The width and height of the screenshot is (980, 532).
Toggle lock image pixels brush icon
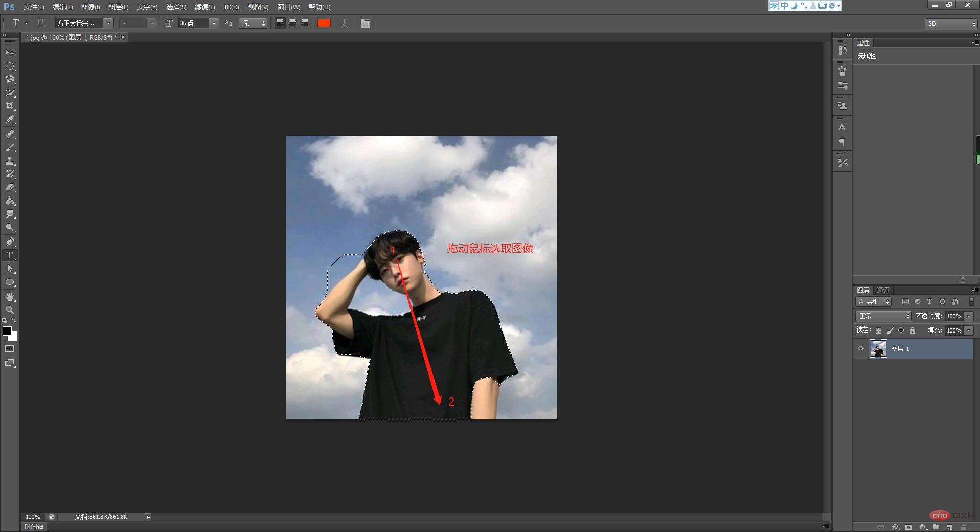click(x=890, y=330)
